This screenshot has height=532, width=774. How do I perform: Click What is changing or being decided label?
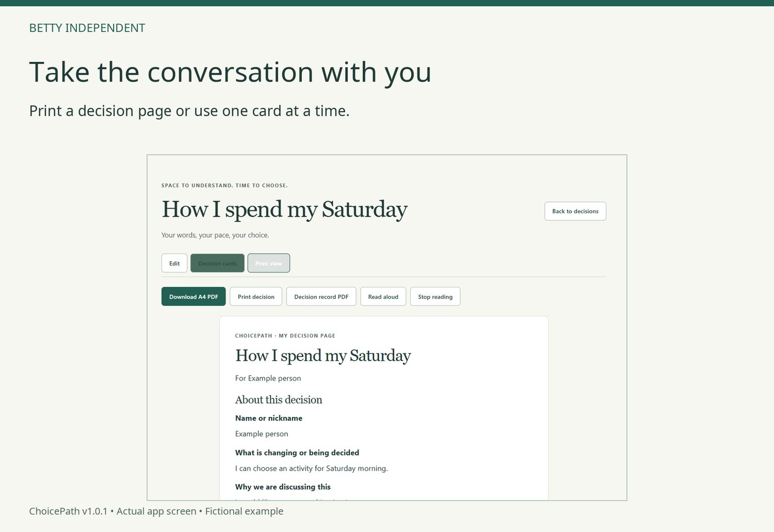click(x=297, y=453)
